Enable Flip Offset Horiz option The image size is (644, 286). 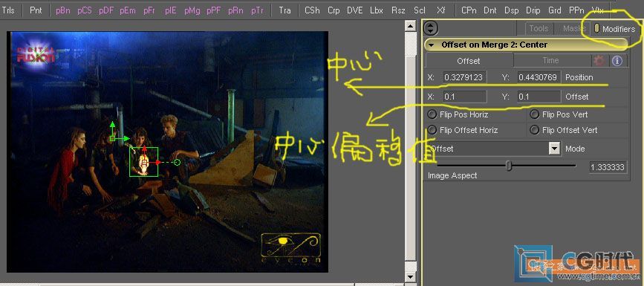pos(432,130)
